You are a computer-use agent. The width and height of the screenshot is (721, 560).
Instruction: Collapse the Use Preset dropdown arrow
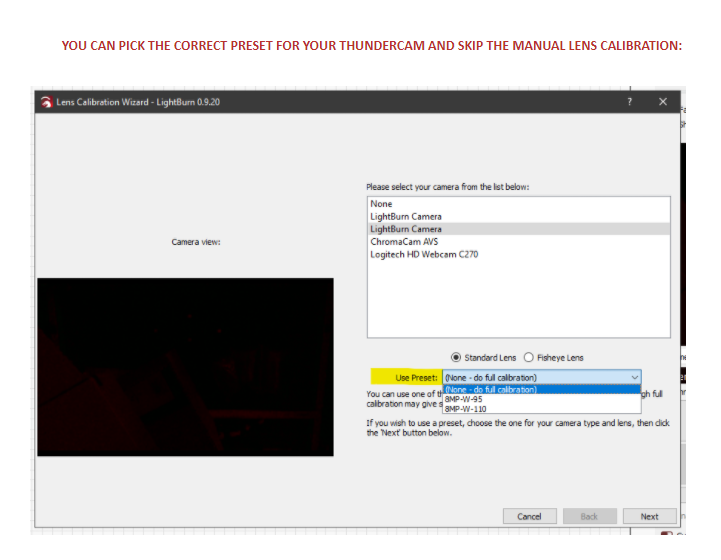click(x=635, y=377)
